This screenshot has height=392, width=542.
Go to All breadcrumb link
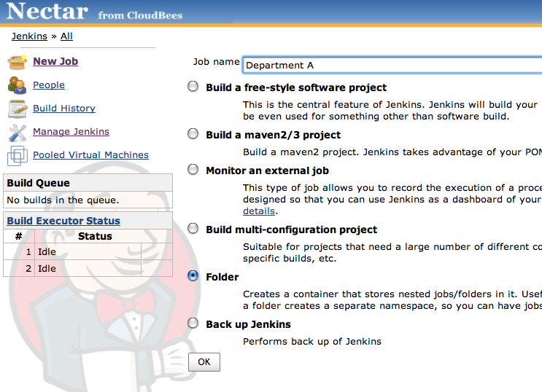(x=66, y=36)
